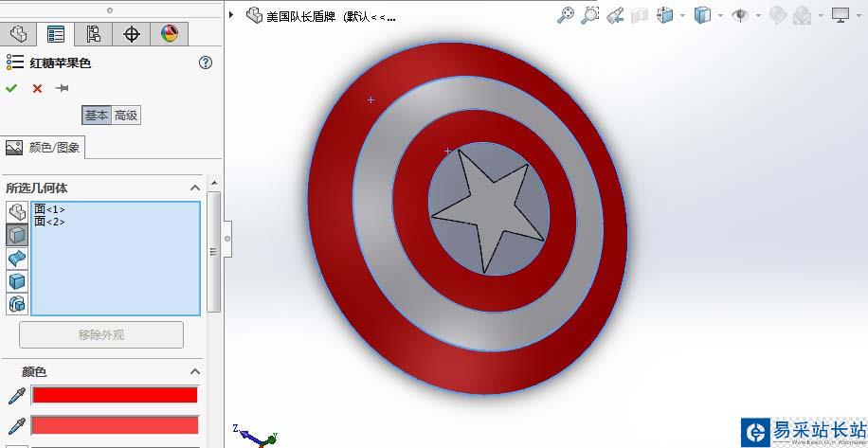Screen dimensions: 868x448
Task: Open the Display Style dropdown arrow
Action: click(x=720, y=15)
